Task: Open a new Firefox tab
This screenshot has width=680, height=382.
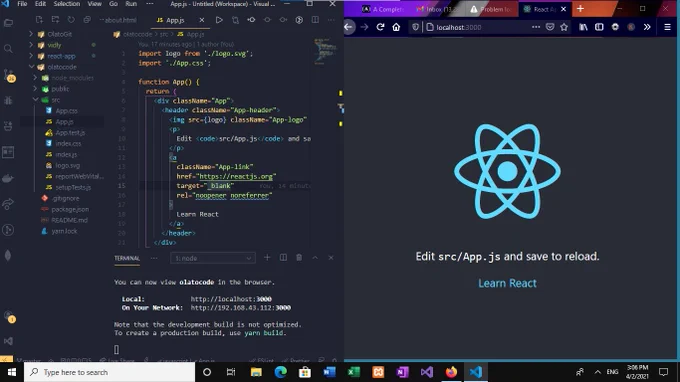Action: point(580,9)
